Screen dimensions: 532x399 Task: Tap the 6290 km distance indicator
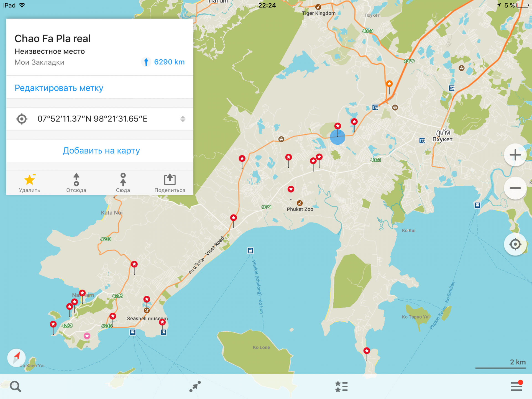[x=163, y=62]
